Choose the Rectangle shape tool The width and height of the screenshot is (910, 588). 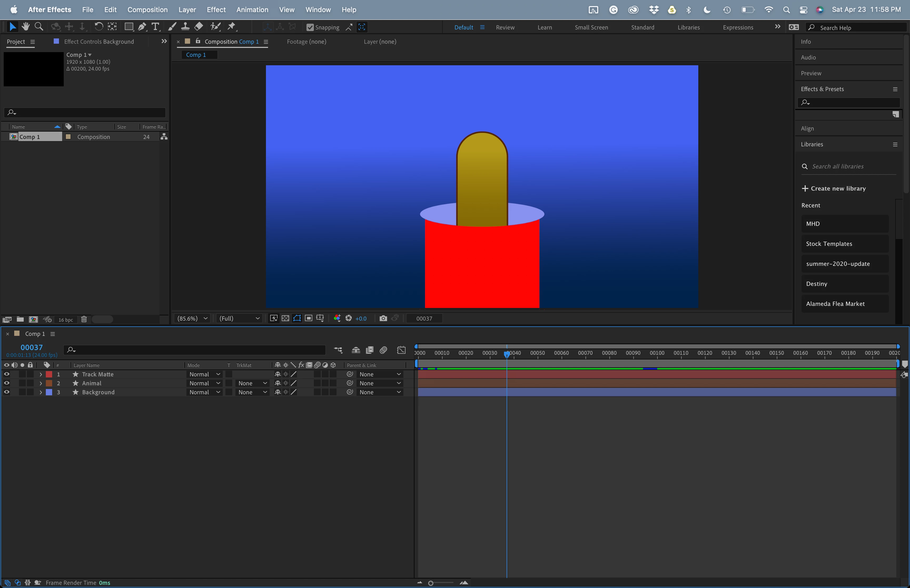click(129, 27)
